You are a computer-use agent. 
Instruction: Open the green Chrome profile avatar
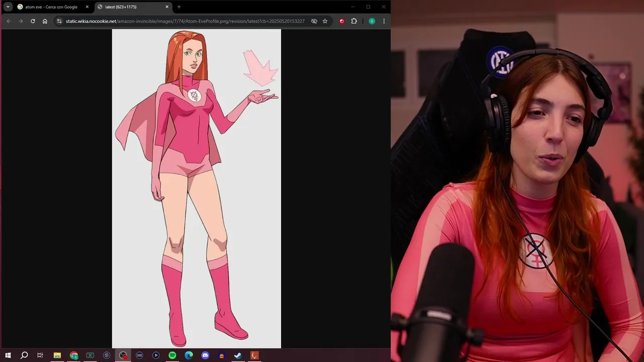[x=372, y=21]
